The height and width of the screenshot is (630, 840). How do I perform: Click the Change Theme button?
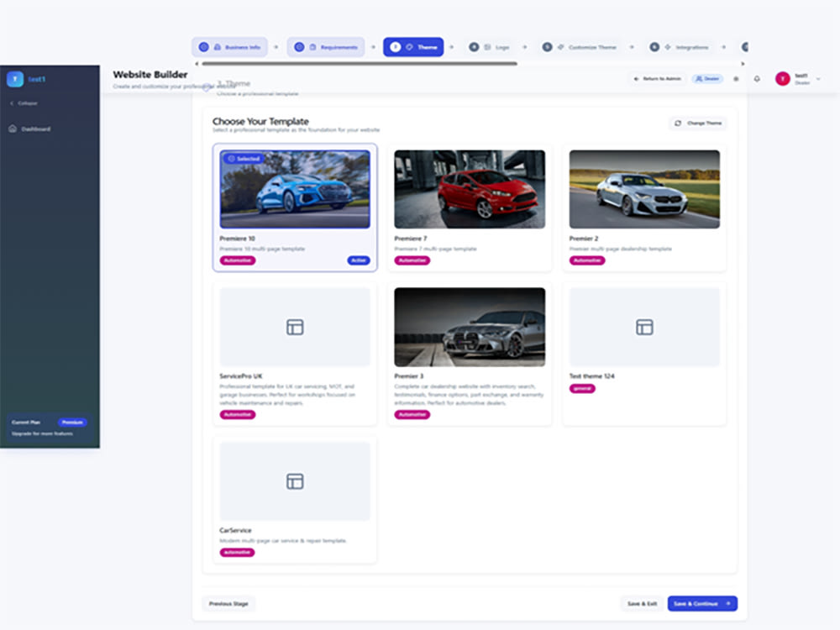[698, 123]
